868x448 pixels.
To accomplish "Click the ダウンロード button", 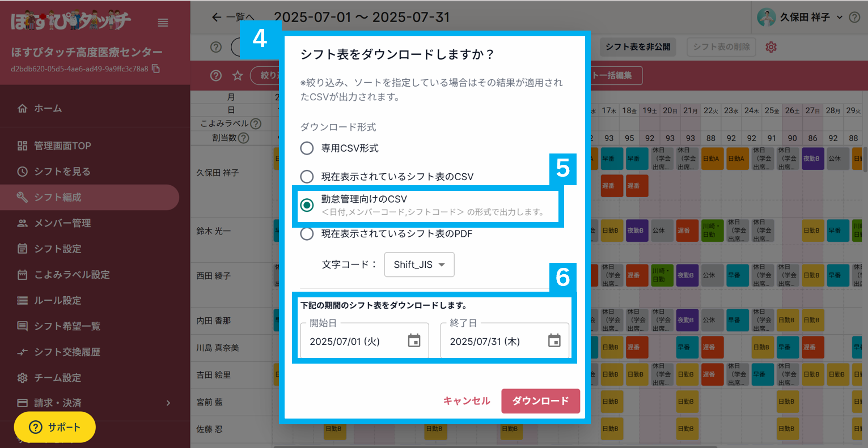I will [540, 400].
